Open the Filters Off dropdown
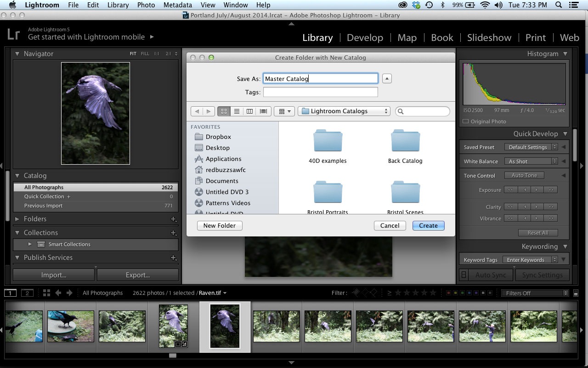This screenshot has width=588, height=368. (535, 293)
